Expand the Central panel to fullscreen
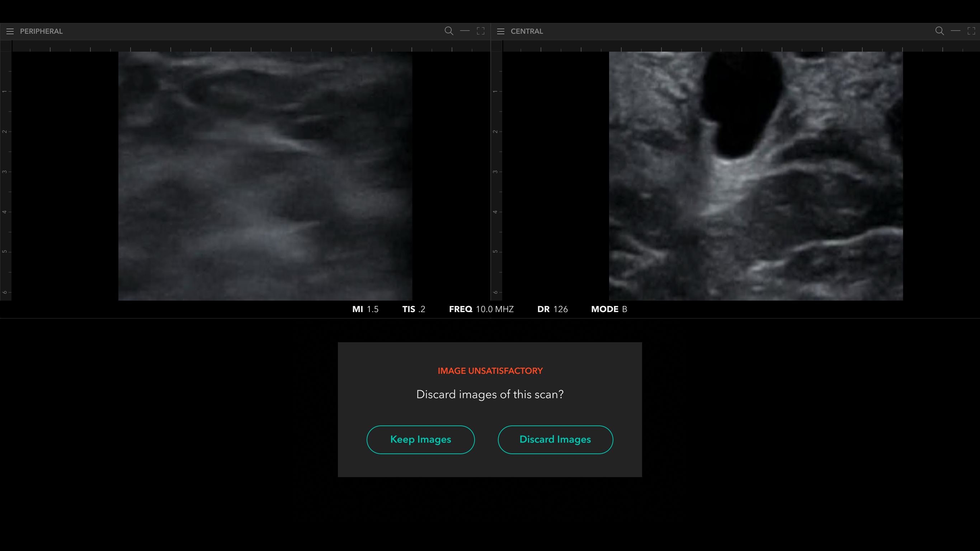 [971, 31]
